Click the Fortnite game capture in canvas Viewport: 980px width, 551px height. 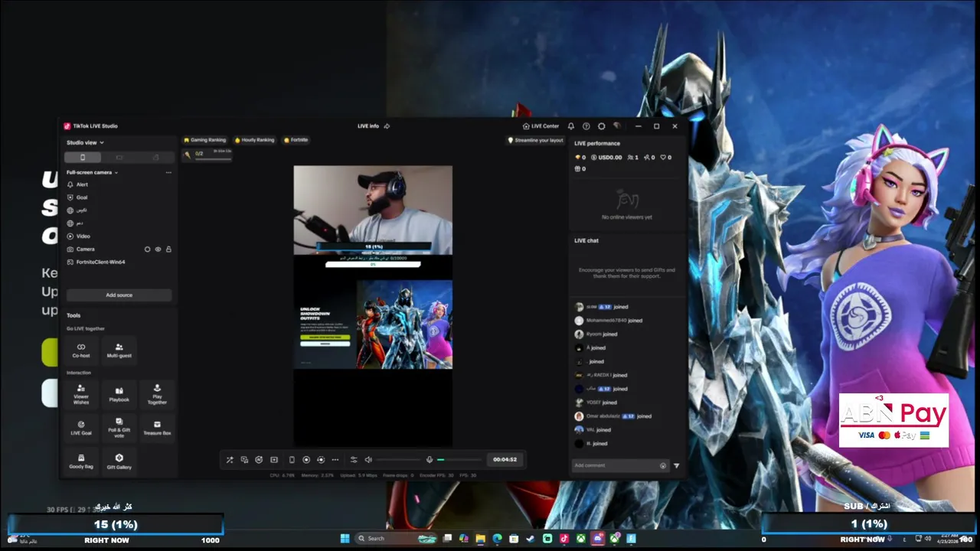click(373, 324)
